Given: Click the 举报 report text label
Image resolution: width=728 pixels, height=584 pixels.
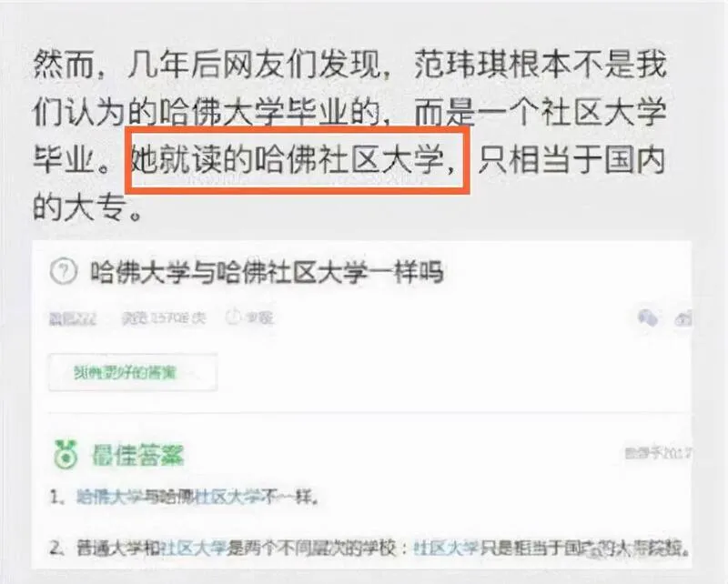Looking at the screenshot, I should 258,317.
